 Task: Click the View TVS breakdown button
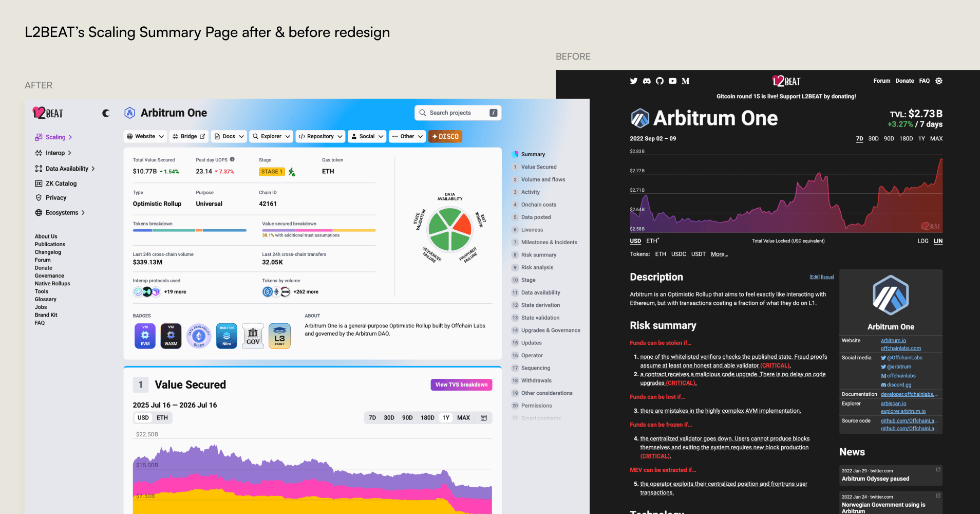461,384
